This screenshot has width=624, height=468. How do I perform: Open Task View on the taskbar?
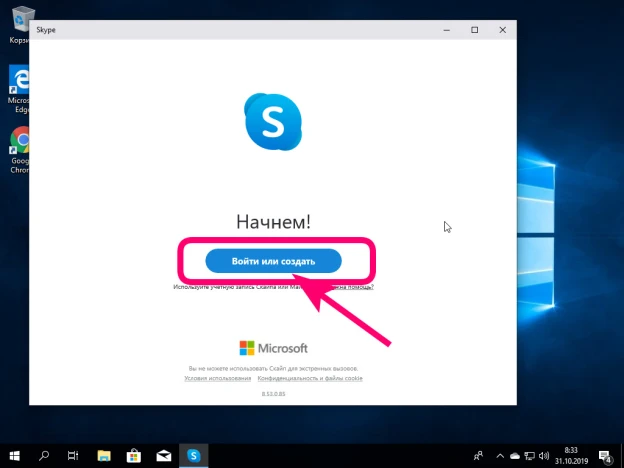pos(73,456)
